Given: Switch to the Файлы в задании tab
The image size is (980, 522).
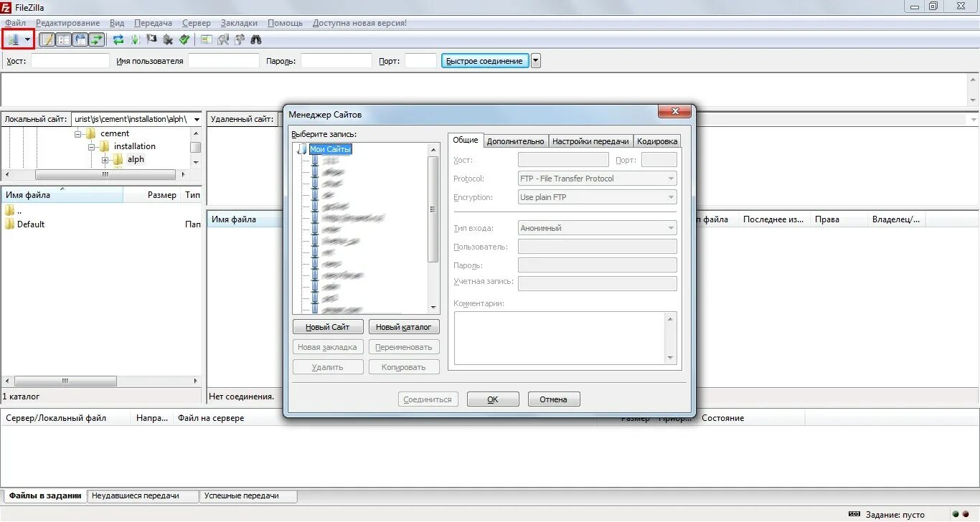Looking at the screenshot, I should 45,495.
